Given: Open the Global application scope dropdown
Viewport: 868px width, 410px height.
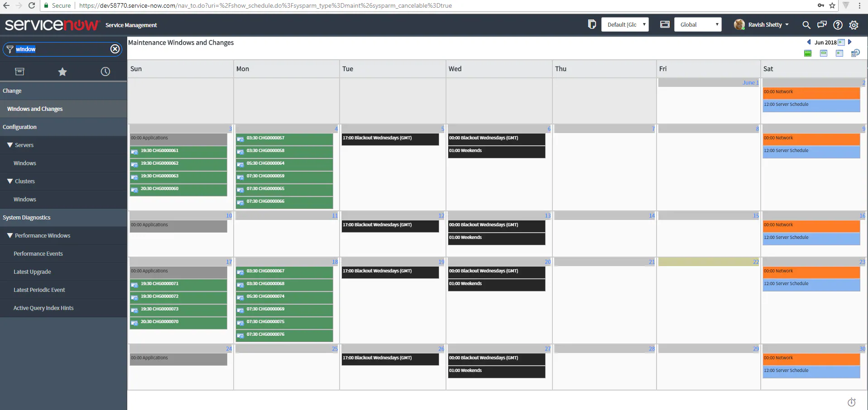Looking at the screenshot, I should coord(698,24).
